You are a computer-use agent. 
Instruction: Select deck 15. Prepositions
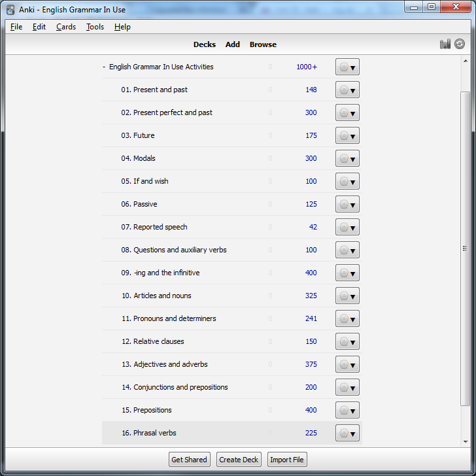click(x=146, y=410)
